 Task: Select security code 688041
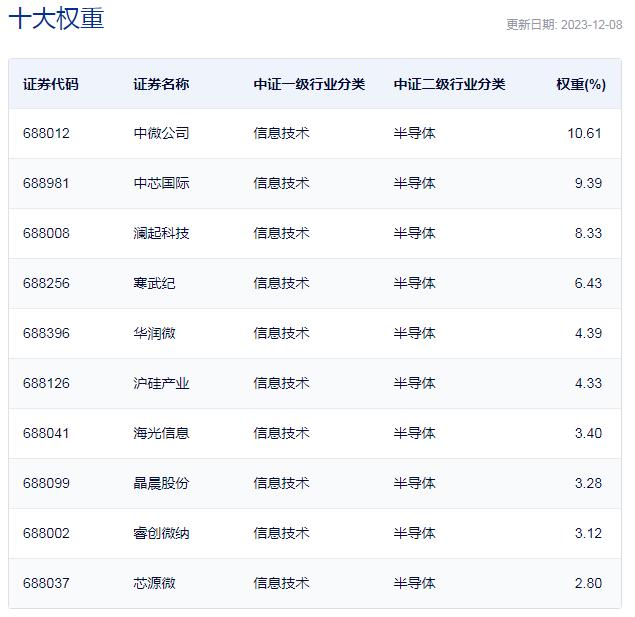(46, 433)
